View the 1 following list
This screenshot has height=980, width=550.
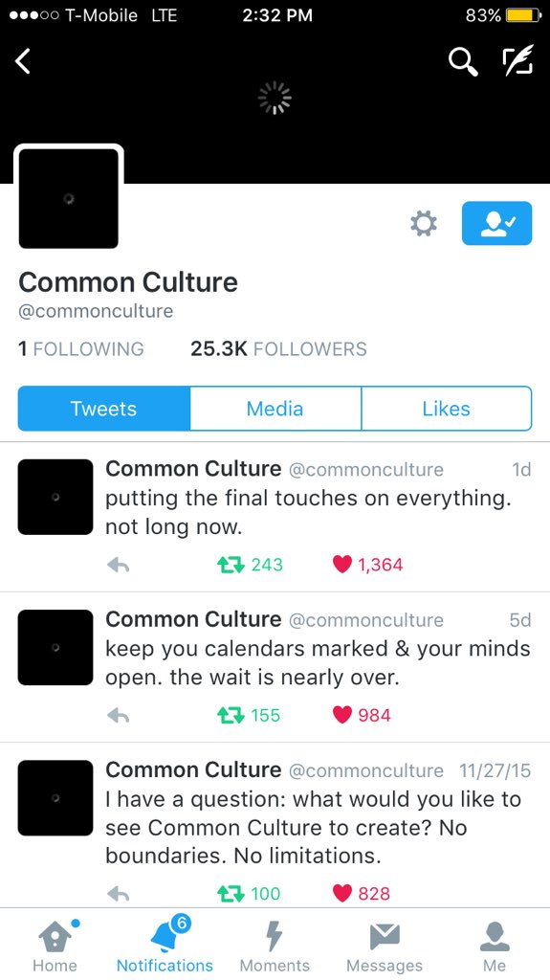pos(80,348)
